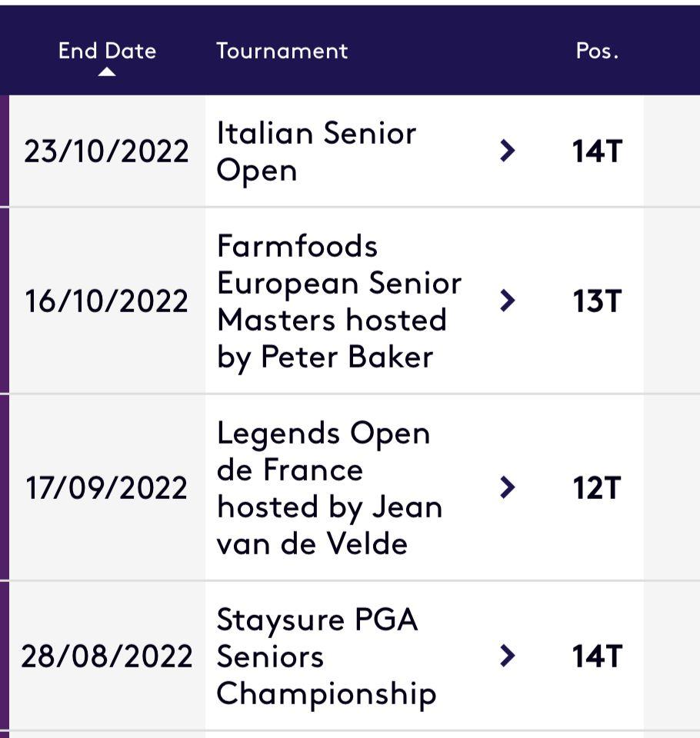Image resolution: width=700 pixels, height=738 pixels.
Task: Select the 14T position for Italian Senior Open
Action: pos(597,151)
